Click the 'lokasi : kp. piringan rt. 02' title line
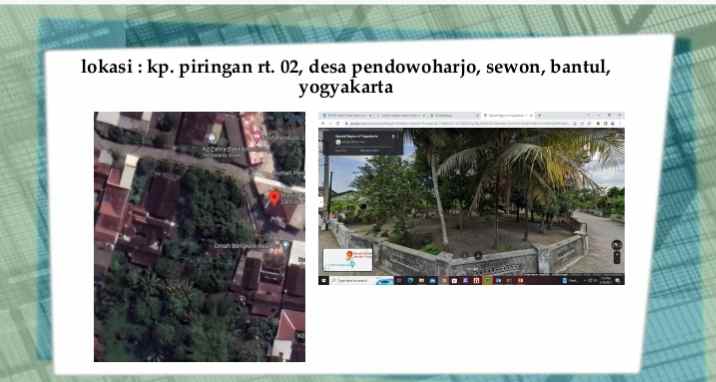Image resolution: width=716 pixels, height=382 pixels. coord(346,67)
